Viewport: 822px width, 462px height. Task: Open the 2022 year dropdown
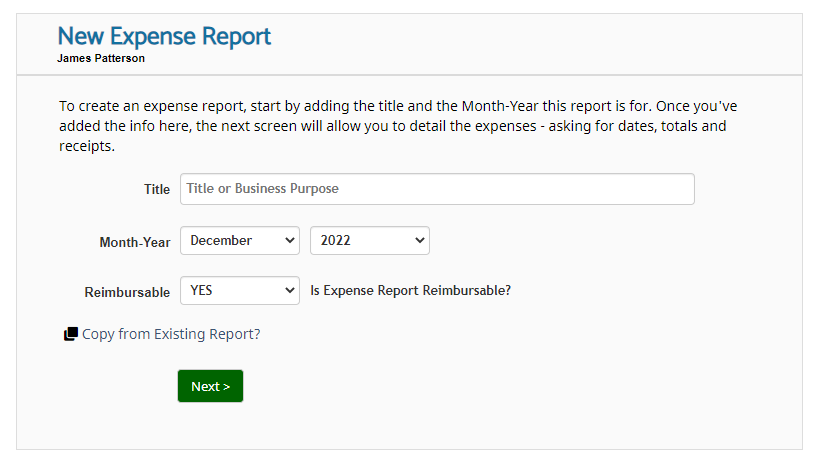coord(370,241)
